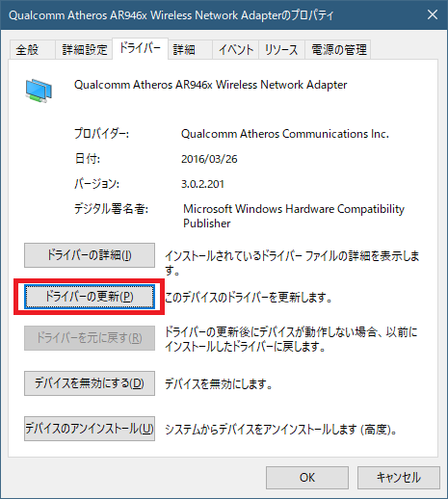
Task: Click the network adapter device icon
Action: [39, 91]
